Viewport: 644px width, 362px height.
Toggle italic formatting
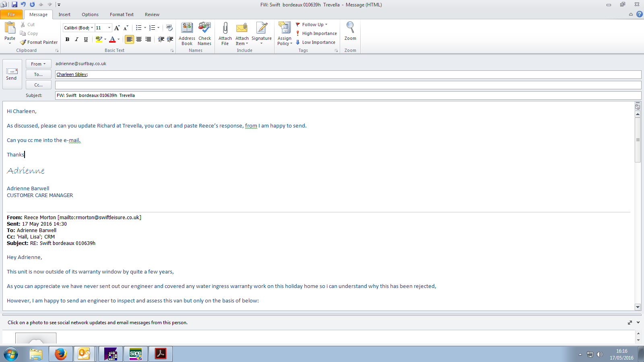[x=76, y=39]
